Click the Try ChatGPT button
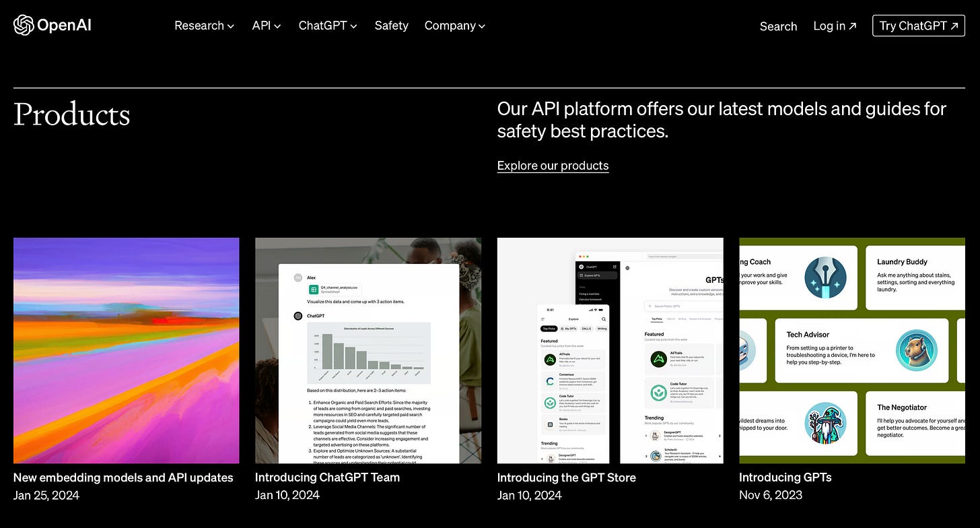The height and width of the screenshot is (528, 980). [x=918, y=26]
